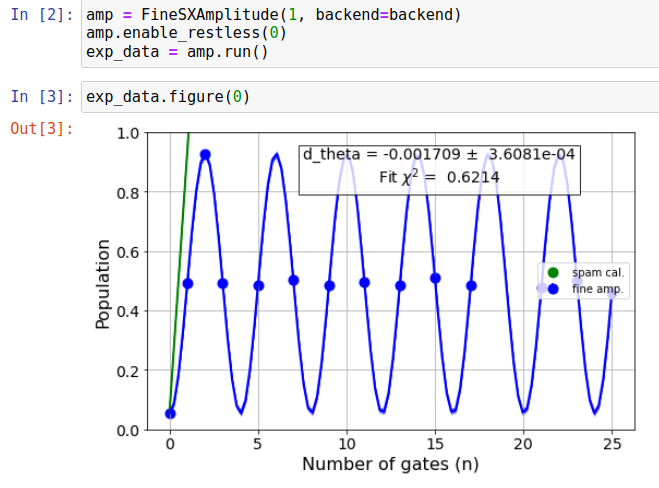Click the y-axis tick label '0.2'
659x488 pixels.
tap(128, 372)
